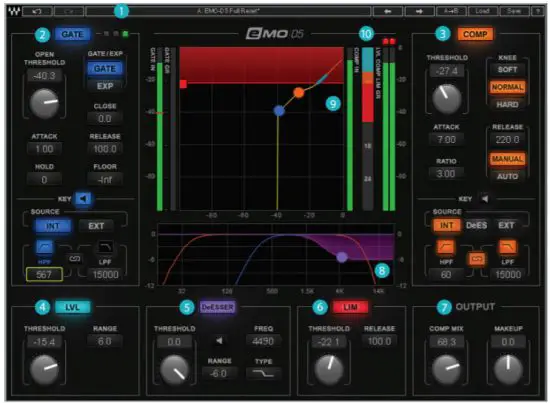Click the Redo arrow in top bar
Image resolution: width=550 pixels, height=403 pixels.
[69, 11]
